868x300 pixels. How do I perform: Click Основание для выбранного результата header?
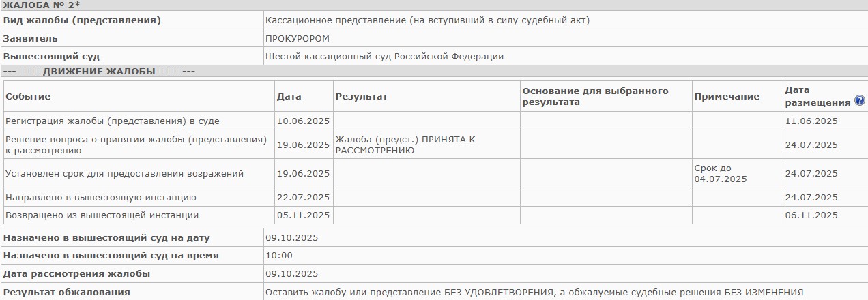coord(595,96)
